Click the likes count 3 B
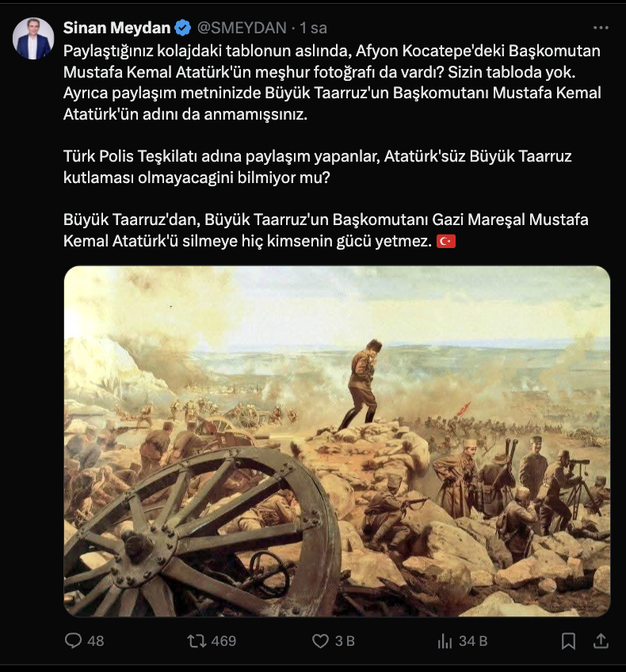626x672 pixels. (345, 641)
